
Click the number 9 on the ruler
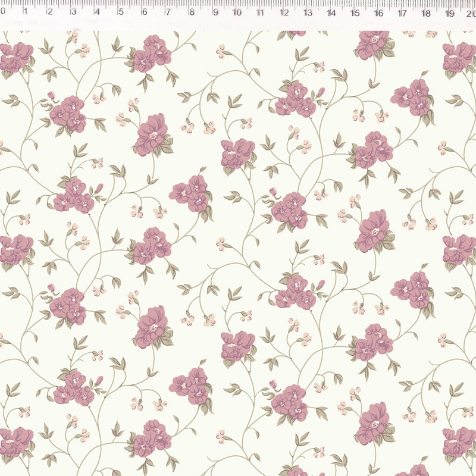(215, 12)
